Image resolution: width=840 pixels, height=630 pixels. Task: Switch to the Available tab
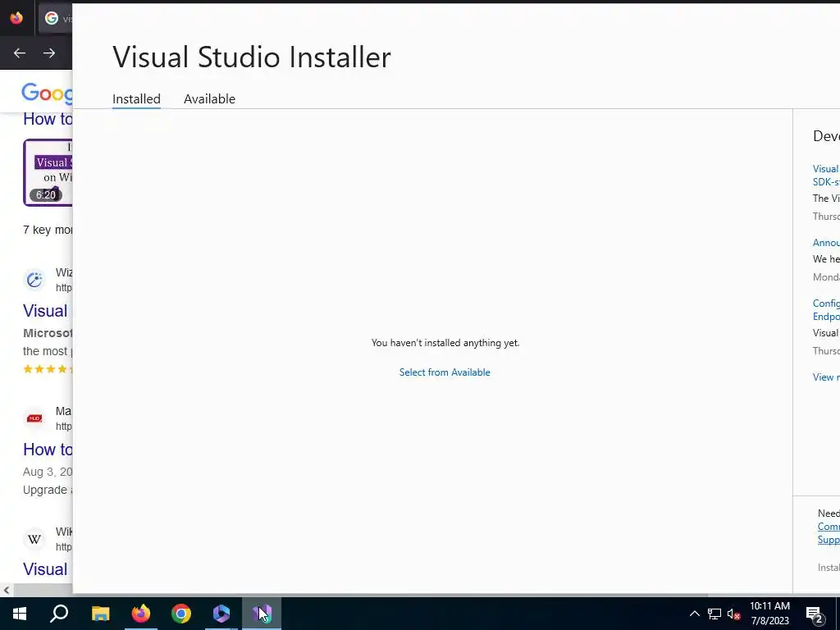click(x=209, y=99)
